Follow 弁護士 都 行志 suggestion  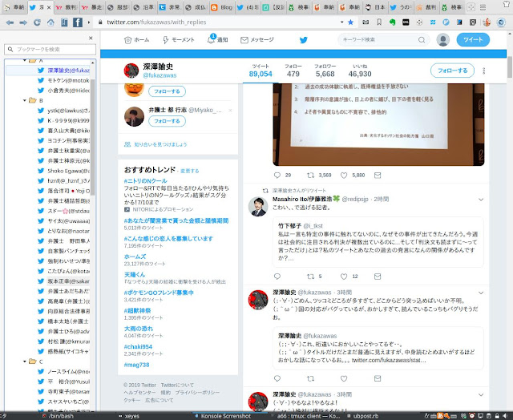pos(167,121)
